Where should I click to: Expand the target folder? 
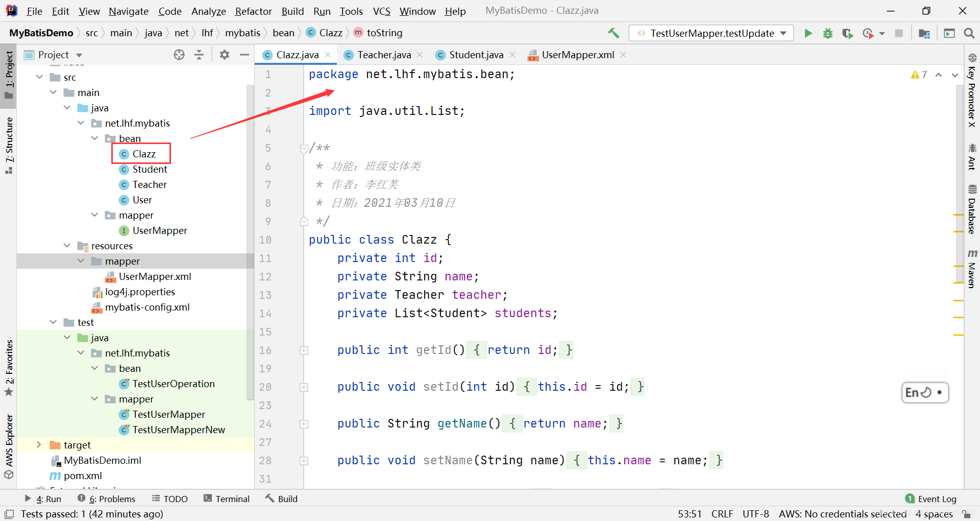(x=39, y=445)
